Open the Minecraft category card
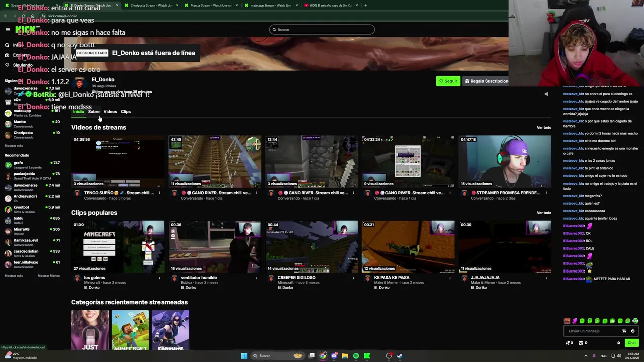This screenshot has height=362, width=644. pyautogui.click(x=130, y=330)
